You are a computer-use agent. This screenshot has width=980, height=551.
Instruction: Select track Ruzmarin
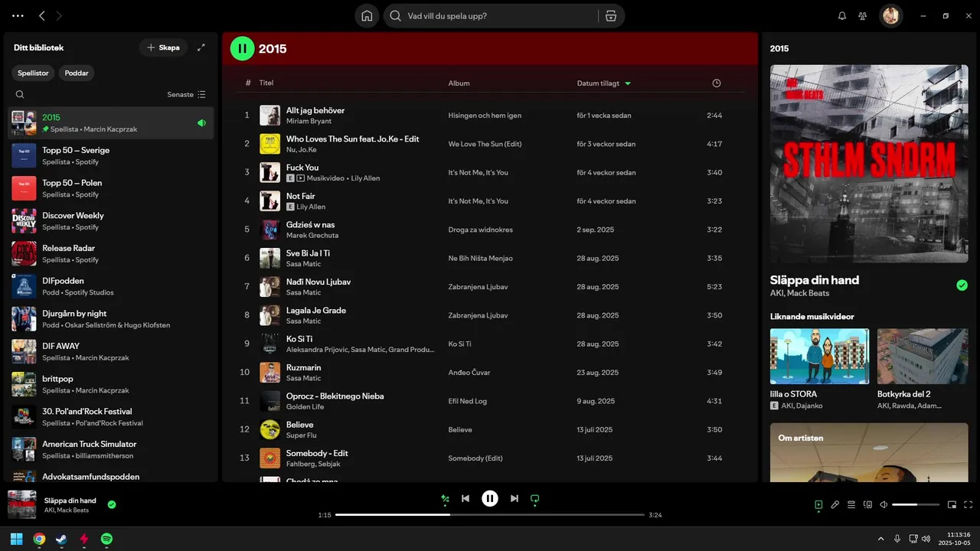click(490, 373)
